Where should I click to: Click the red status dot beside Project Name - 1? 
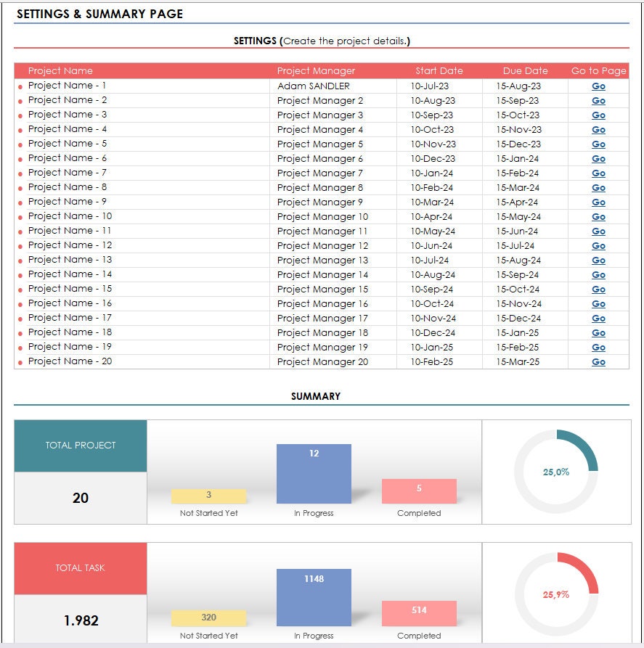pyautogui.click(x=20, y=86)
